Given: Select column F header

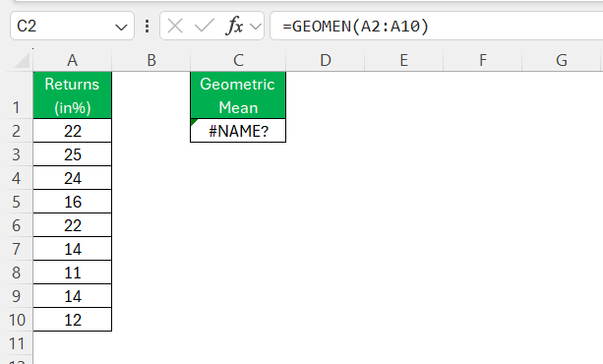Looking at the screenshot, I should click(x=483, y=60).
